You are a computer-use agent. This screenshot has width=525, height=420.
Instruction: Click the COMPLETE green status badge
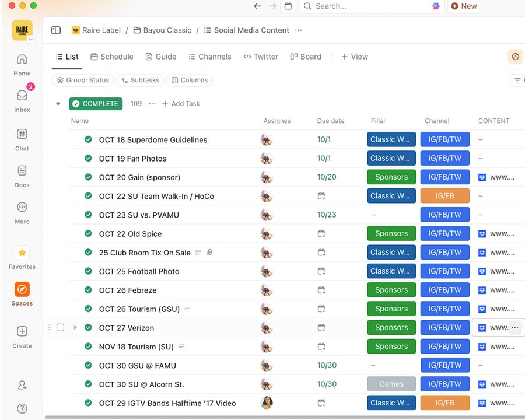click(96, 104)
